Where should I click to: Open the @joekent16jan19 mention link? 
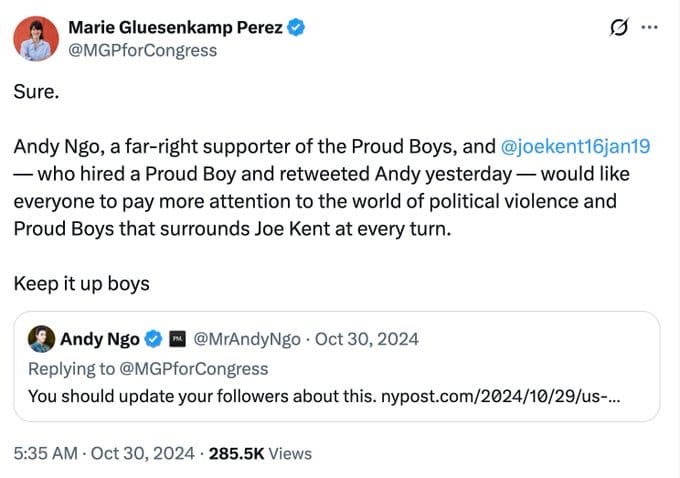pyautogui.click(x=574, y=146)
